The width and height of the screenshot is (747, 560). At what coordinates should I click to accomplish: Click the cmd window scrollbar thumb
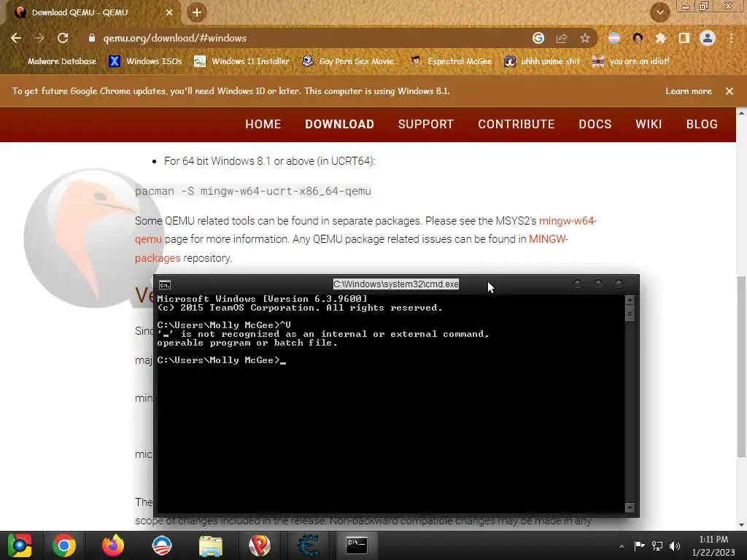pos(630,314)
